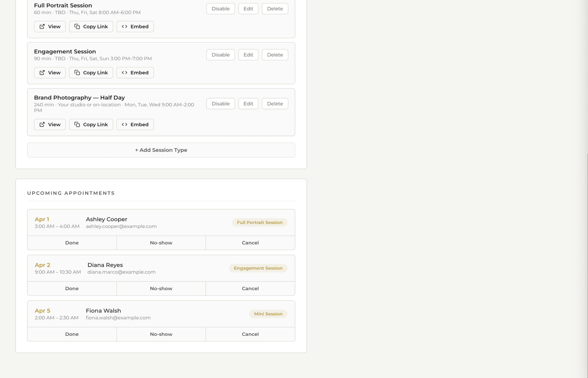Open the Embed code for Brand Photography
588x378 pixels.
(135, 125)
